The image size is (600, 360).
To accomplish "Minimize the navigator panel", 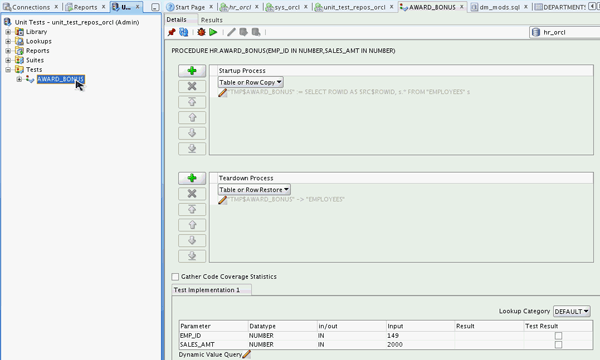I will point(155,7).
